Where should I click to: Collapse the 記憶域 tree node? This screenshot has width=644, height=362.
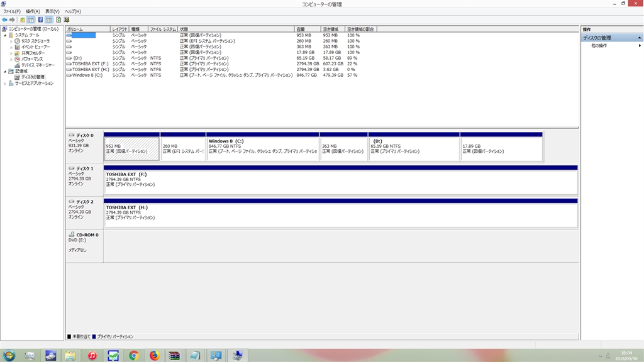5,72
